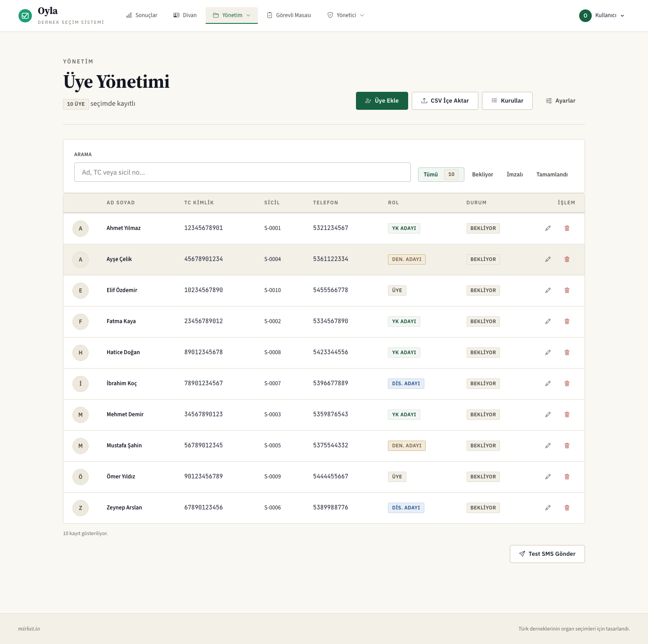Delete Ömer Yıldız via trash icon
The image size is (648, 644).
[567, 477]
